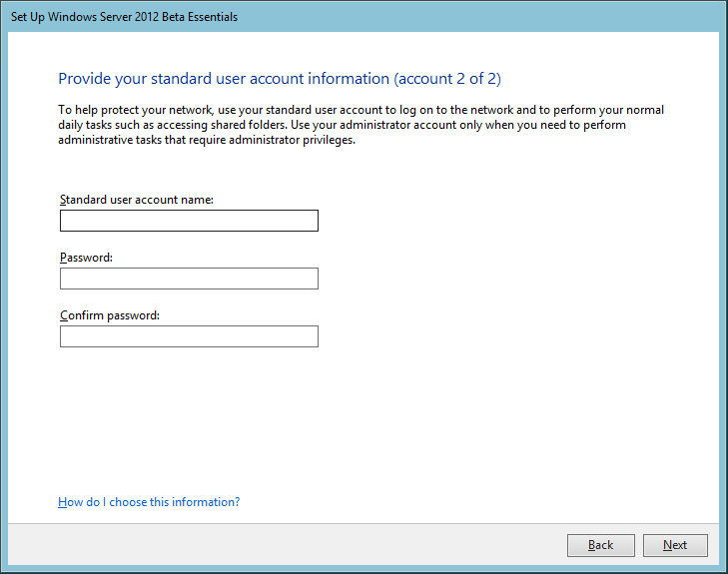Click the 'Confirm password:' label

click(x=110, y=315)
